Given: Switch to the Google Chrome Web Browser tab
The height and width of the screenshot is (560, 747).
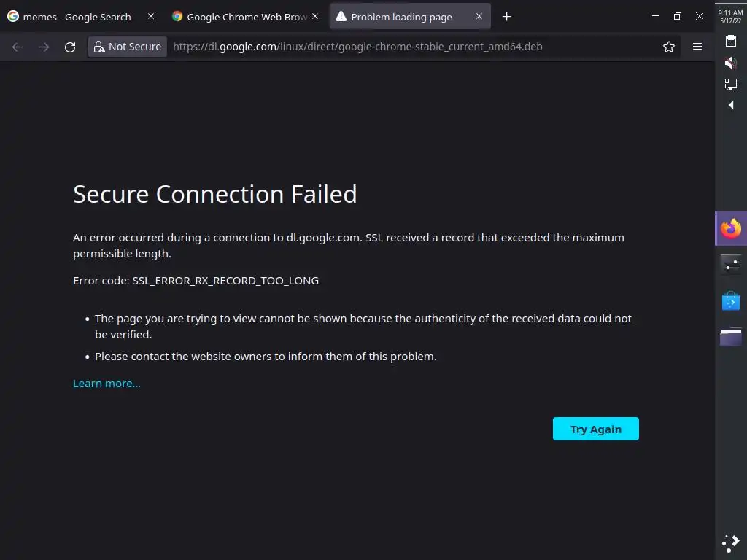Looking at the screenshot, I should coord(240,17).
